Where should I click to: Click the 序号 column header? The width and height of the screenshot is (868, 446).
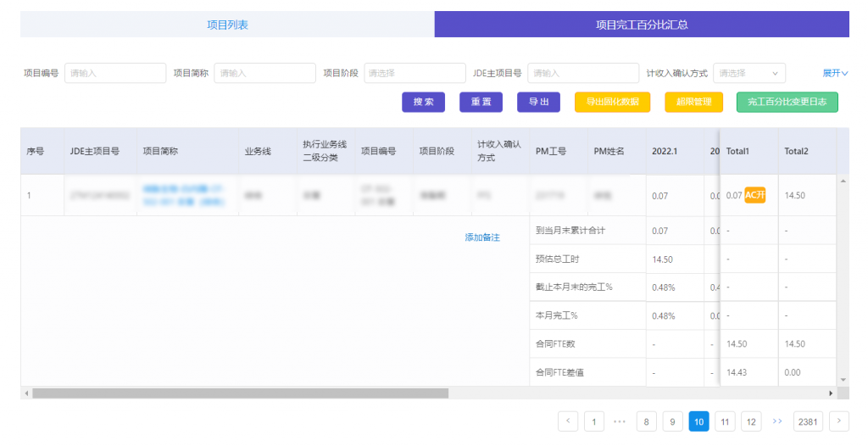point(42,151)
